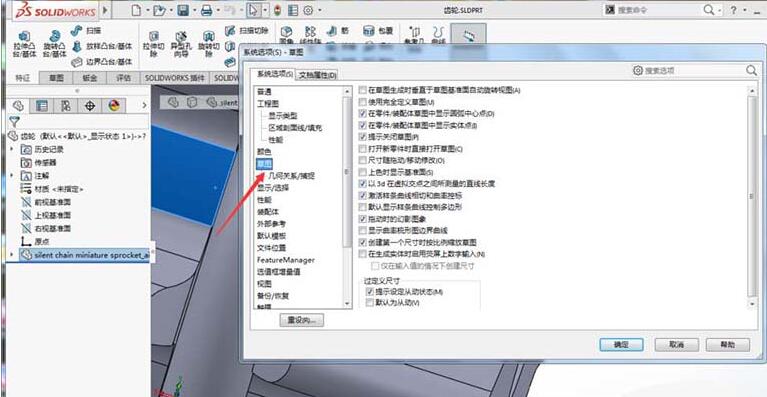
Task: Expand the 注解 annotations tree node
Action: tap(12, 175)
